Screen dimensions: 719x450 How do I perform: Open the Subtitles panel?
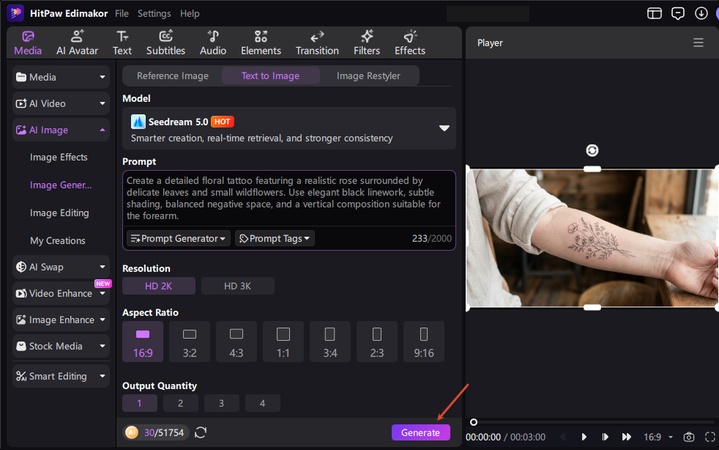(166, 43)
